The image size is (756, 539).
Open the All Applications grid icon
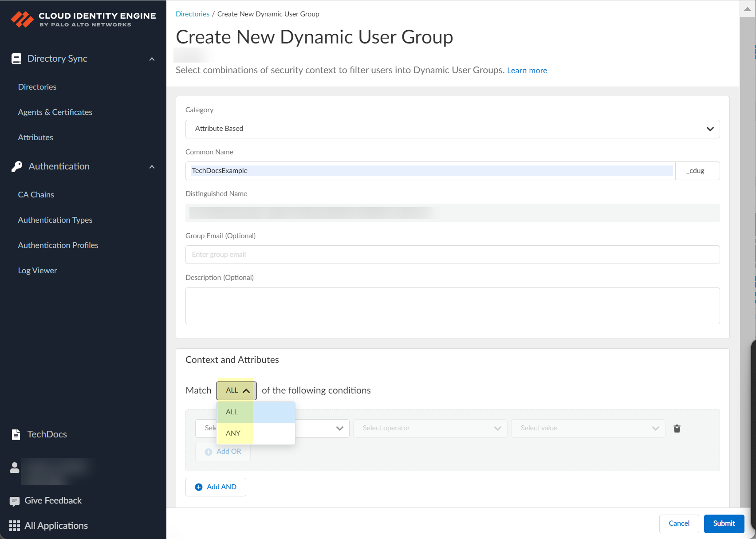pos(15,526)
